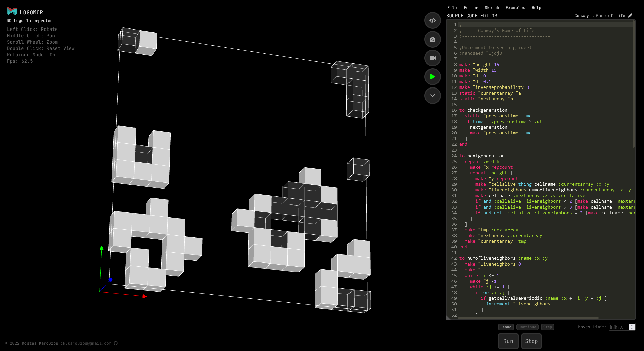
Task: Enable Debug mode
Action: 506,327
